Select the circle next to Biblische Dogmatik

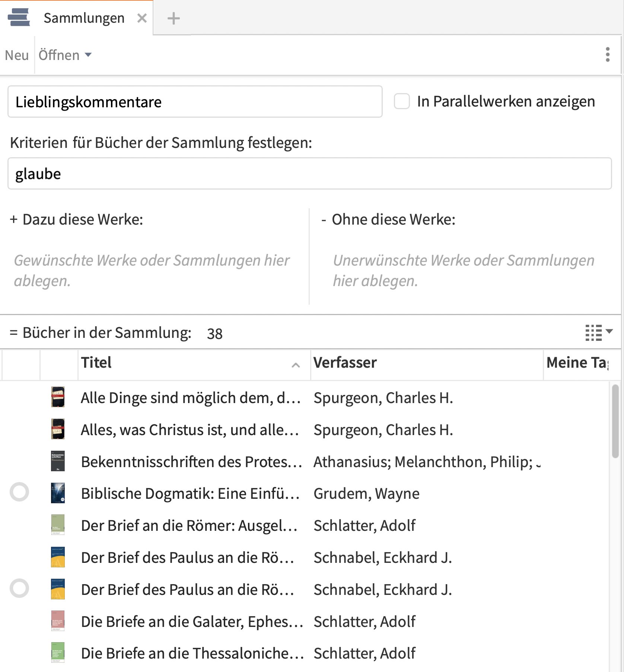19,492
